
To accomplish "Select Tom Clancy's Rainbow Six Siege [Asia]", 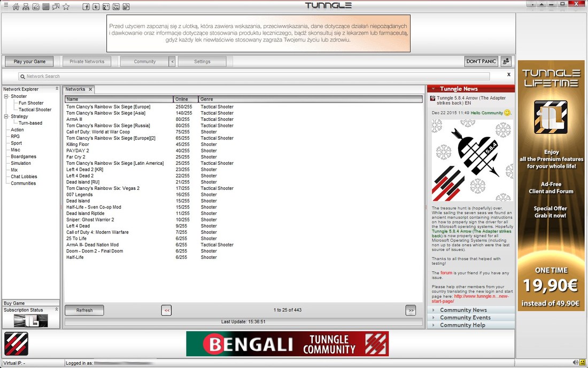I will pos(244,113).
